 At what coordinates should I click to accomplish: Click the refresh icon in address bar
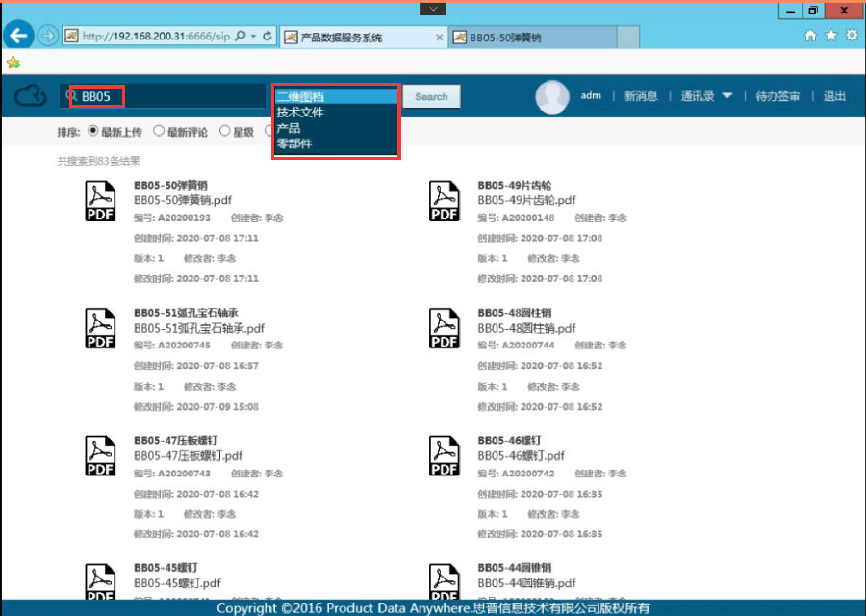coord(267,36)
